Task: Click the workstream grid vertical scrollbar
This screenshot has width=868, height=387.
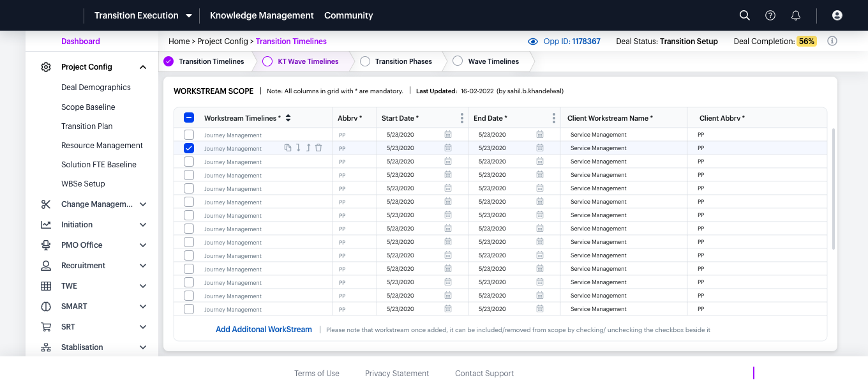Action: (x=834, y=189)
